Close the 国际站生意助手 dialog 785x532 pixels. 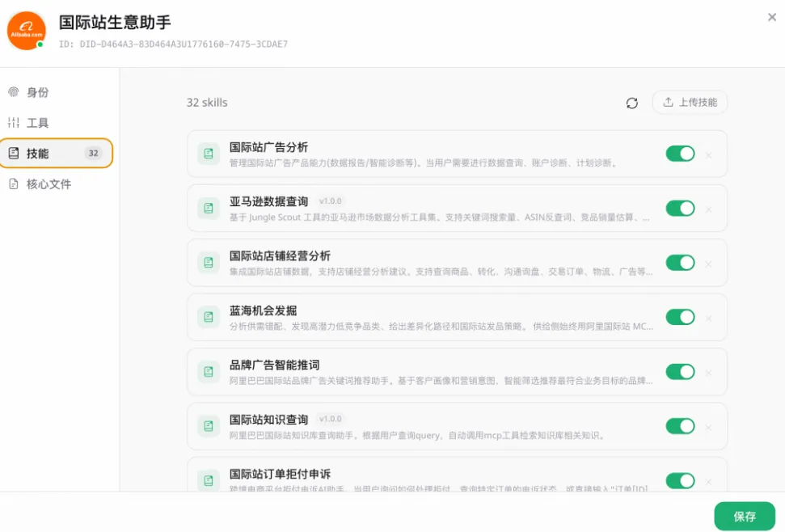click(772, 18)
